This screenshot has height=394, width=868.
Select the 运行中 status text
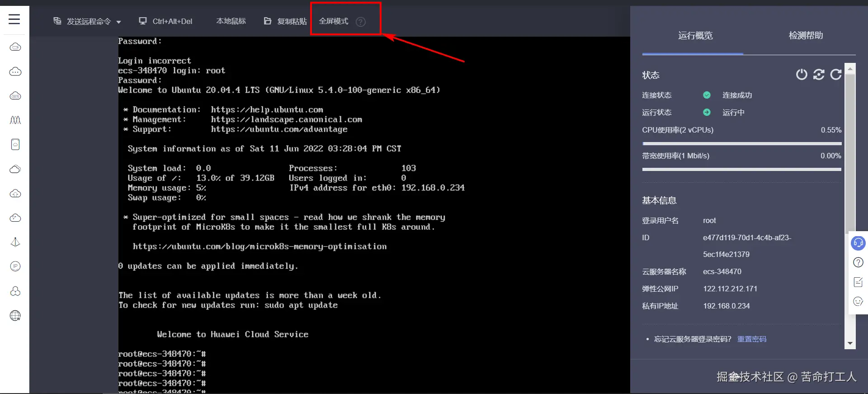pyautogui.click(x=733, y=112)
